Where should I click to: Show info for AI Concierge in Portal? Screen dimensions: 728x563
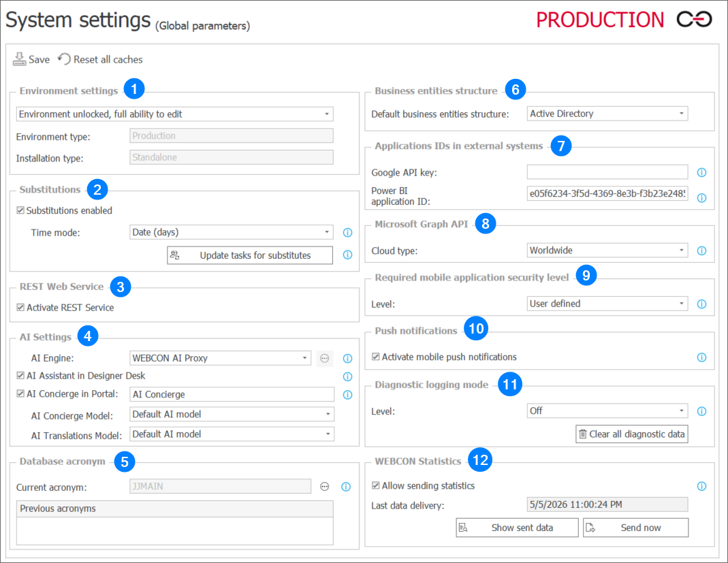pos(347,395)
